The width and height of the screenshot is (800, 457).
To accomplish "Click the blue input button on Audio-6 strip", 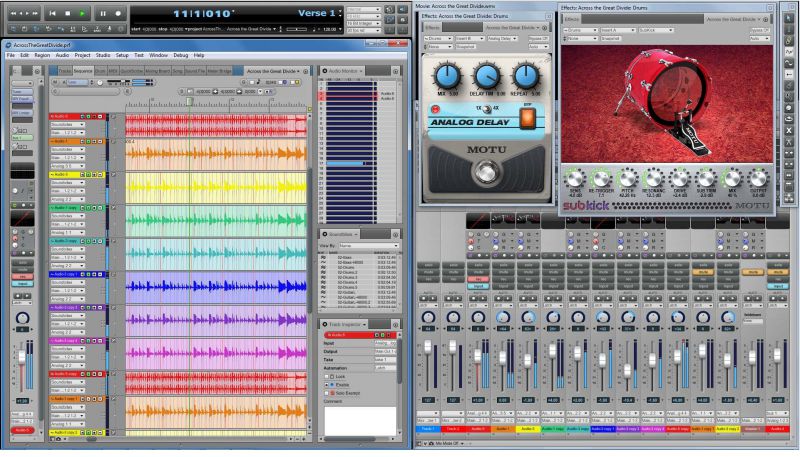I will tap(478, 287).
